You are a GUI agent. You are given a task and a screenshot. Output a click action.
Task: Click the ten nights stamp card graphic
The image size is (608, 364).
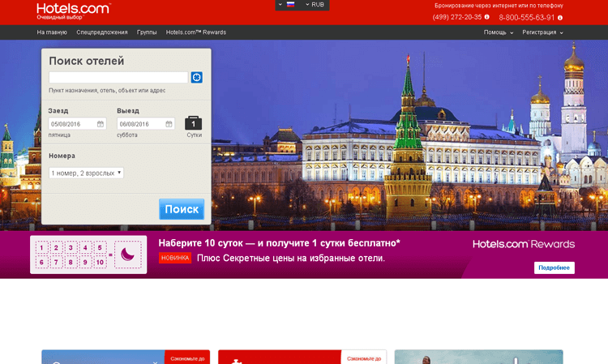pos(88,255)
